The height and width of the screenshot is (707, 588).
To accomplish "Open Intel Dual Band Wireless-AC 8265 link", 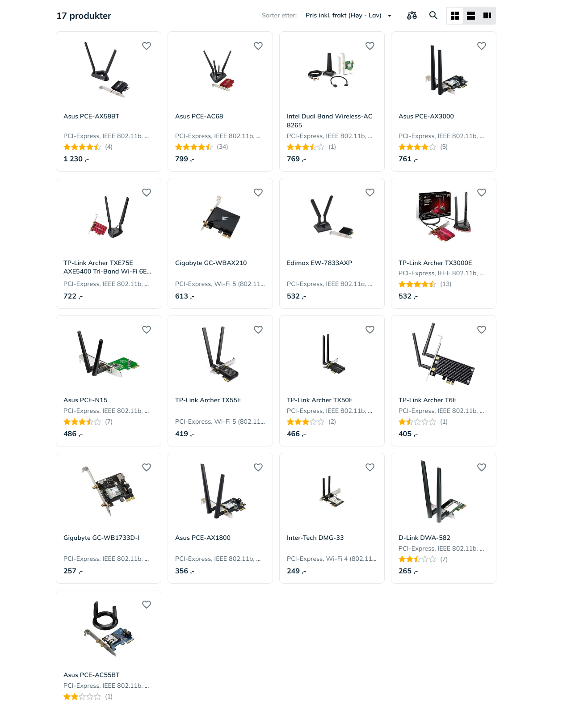I will [330, 121].
